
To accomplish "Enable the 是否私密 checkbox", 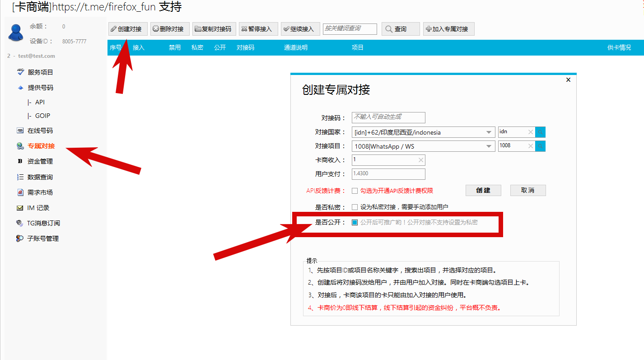I will (355, 207).
